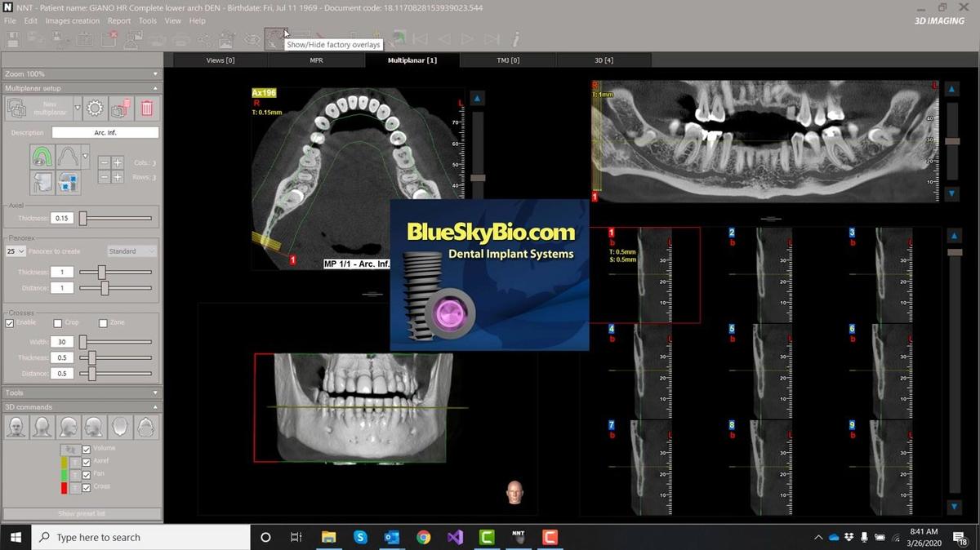Jump to last item with toolbar skip-forward arrow
The width and height of the screenshot is (980, 550).
(492, 38)
